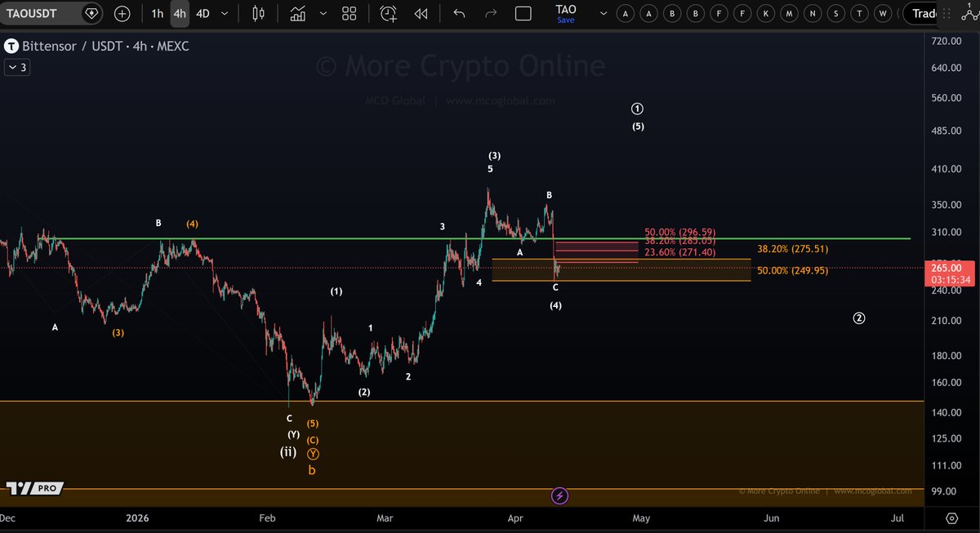Screen dimensions: 980x533
Task: Click the Feb label on time axis
Action: coord(268,517)
